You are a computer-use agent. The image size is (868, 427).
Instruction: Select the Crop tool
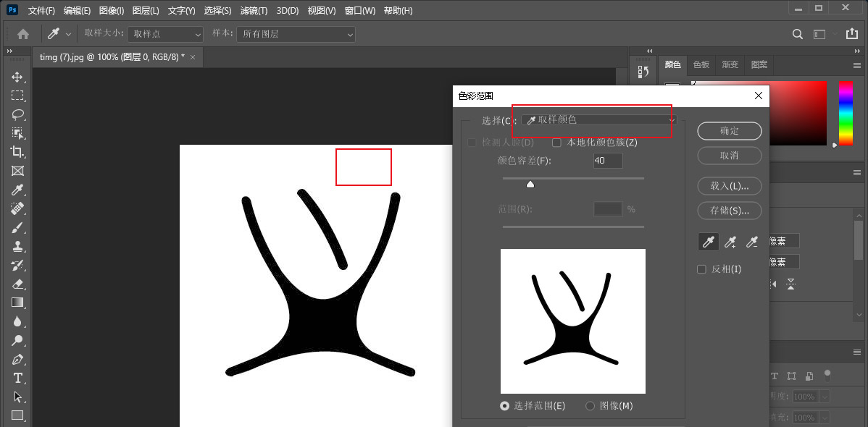pyautogui.click(x=18, y=152)
